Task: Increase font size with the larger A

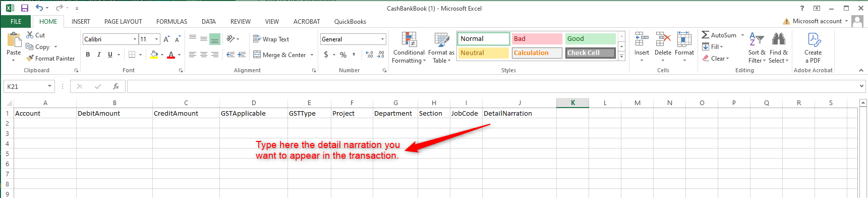Action: (x=166, y=39)
